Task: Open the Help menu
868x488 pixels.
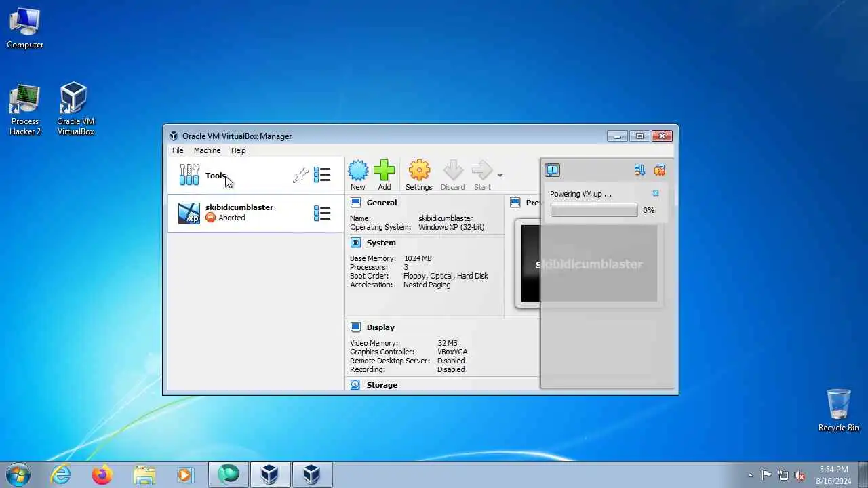Action: (x=238, y=150)
